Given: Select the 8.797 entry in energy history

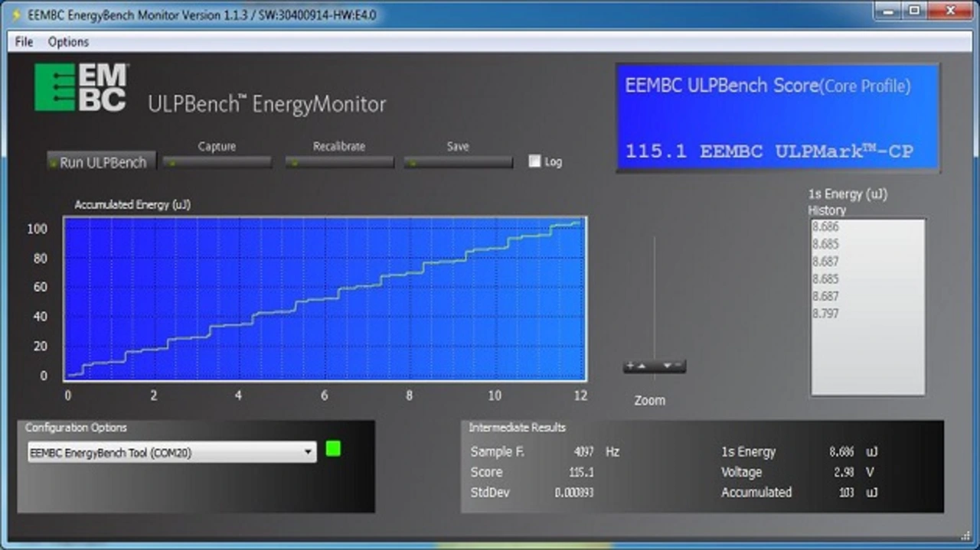Looking at the screenshot, I should [x=825, y=313].
